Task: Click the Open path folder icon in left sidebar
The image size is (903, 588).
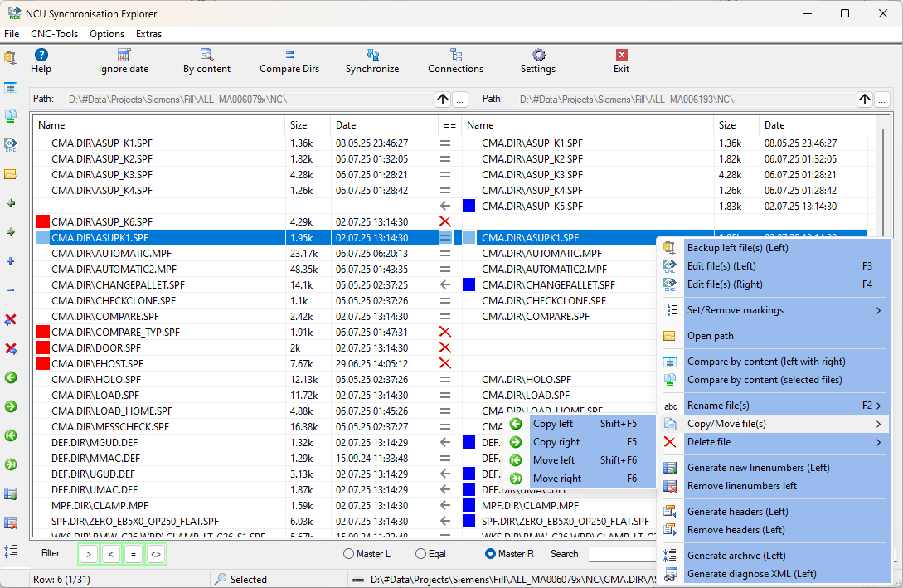Action: (11, 174)
